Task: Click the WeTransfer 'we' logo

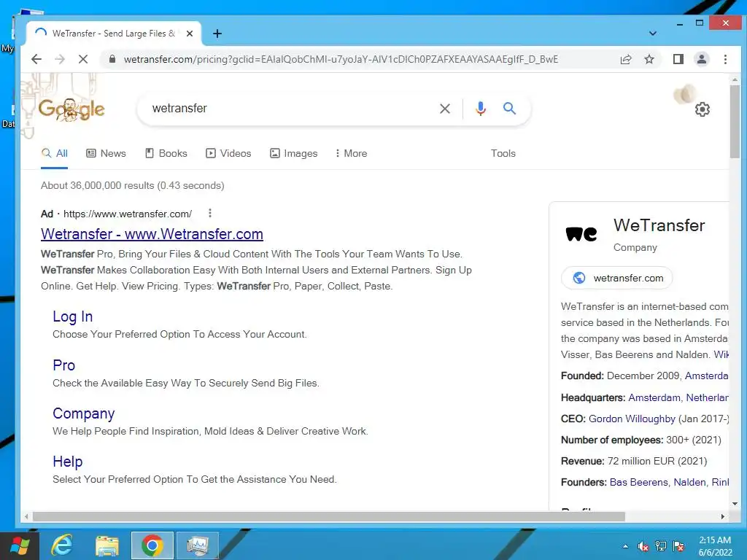Action: [x=581, y=234]
